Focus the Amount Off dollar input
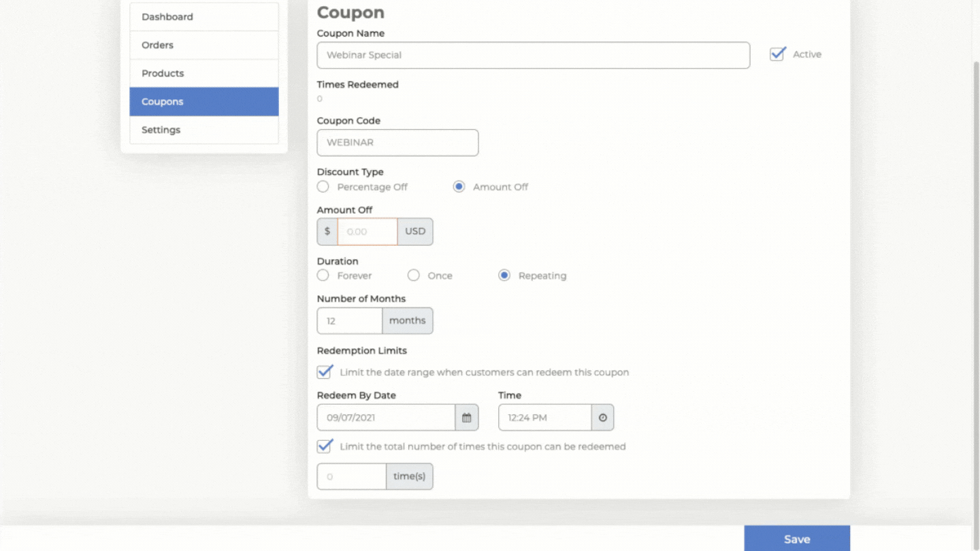 point(367,232)
